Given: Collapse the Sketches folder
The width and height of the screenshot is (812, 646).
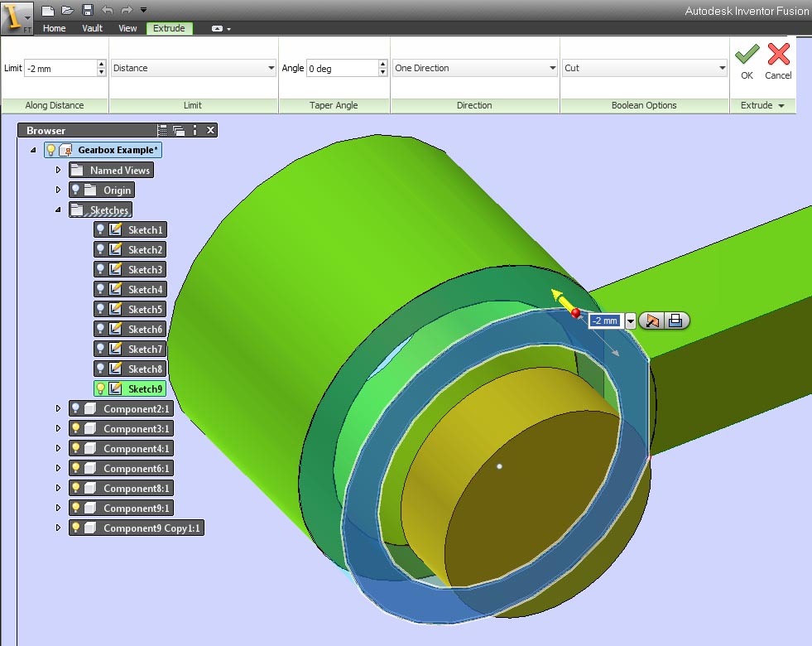Looking at the screenshot, I should (58, 210).
